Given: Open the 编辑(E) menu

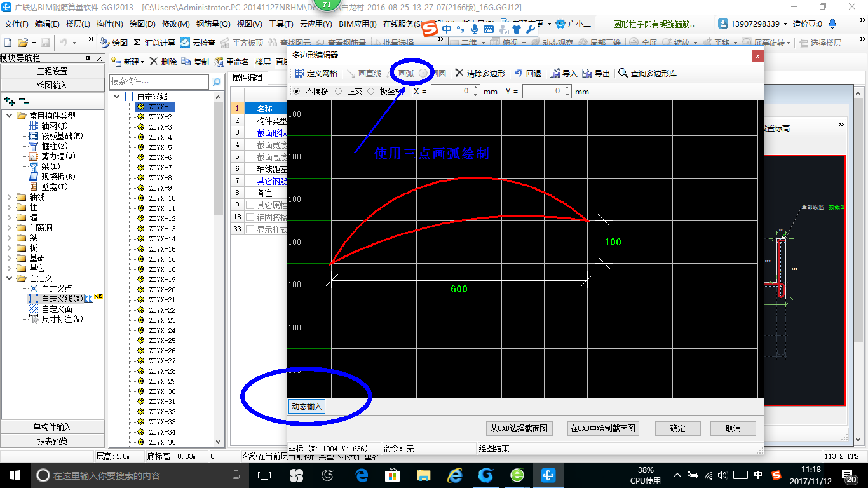Looking at the screenshot, I should [47, 24].
